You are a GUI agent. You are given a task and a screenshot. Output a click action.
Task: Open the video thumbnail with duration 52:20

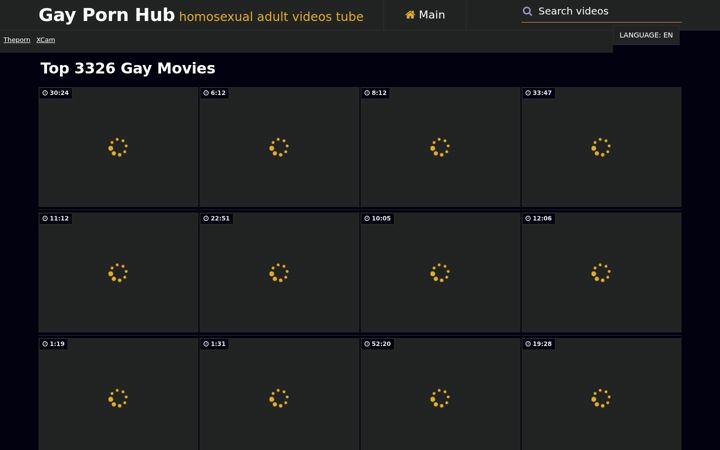click(440, 394)
